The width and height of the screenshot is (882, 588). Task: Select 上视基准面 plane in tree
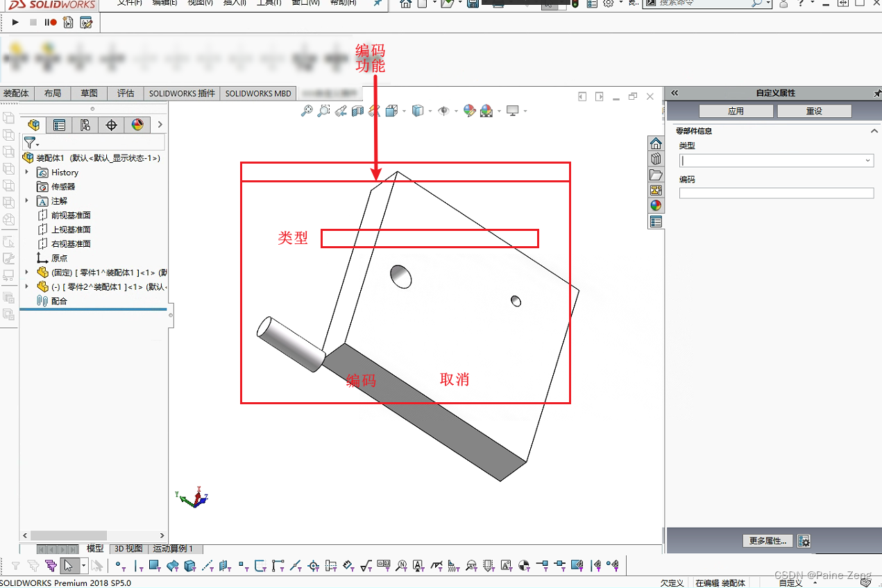point(71,230)
